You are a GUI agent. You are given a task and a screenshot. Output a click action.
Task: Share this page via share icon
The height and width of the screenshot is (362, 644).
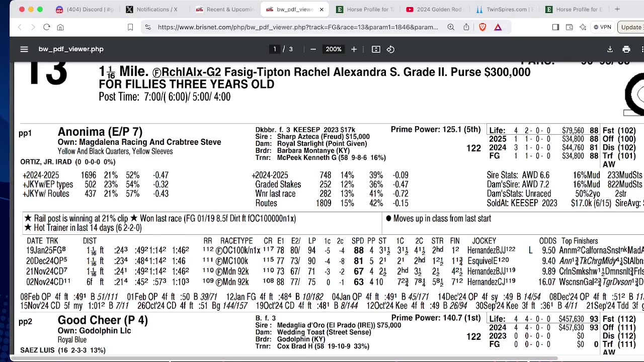coord(466,27)
